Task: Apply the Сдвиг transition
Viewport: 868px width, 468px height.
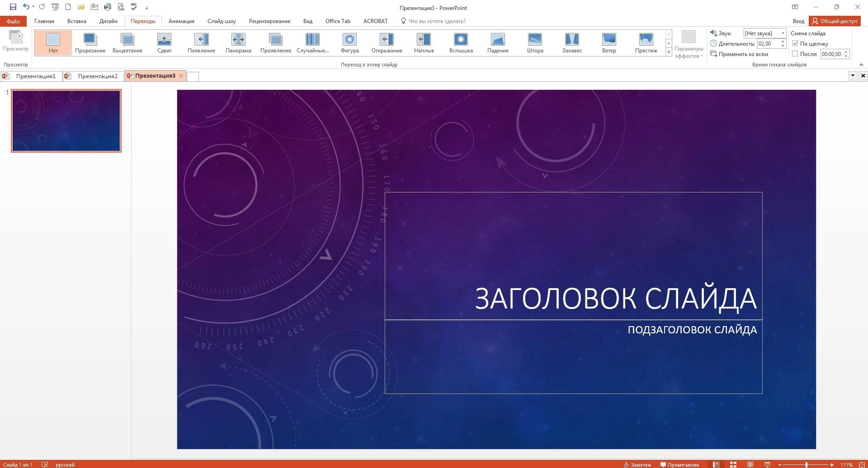Action: pos(165,43)
